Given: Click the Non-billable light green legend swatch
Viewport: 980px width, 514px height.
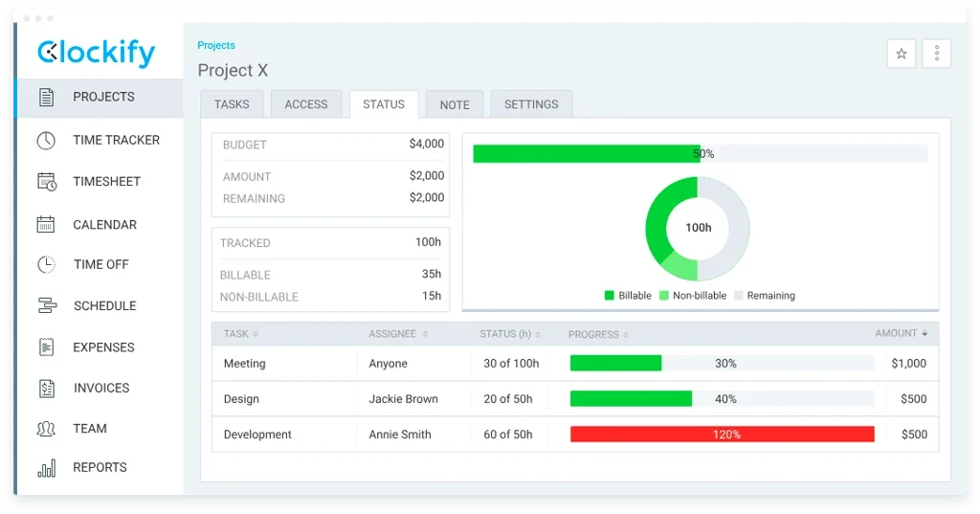Looking at the screenshot, I should 664,296.
